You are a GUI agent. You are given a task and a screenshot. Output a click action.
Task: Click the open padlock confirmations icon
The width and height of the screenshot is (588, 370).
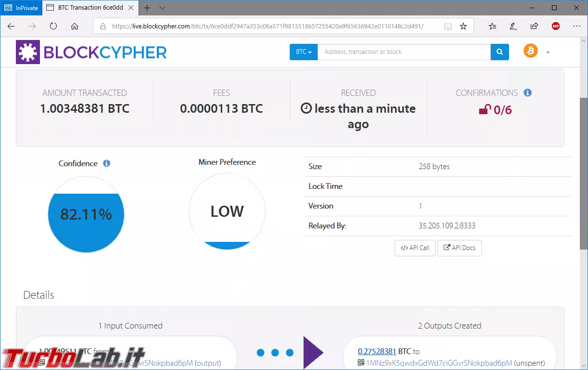pyautogui.click(x=485, y=110)
